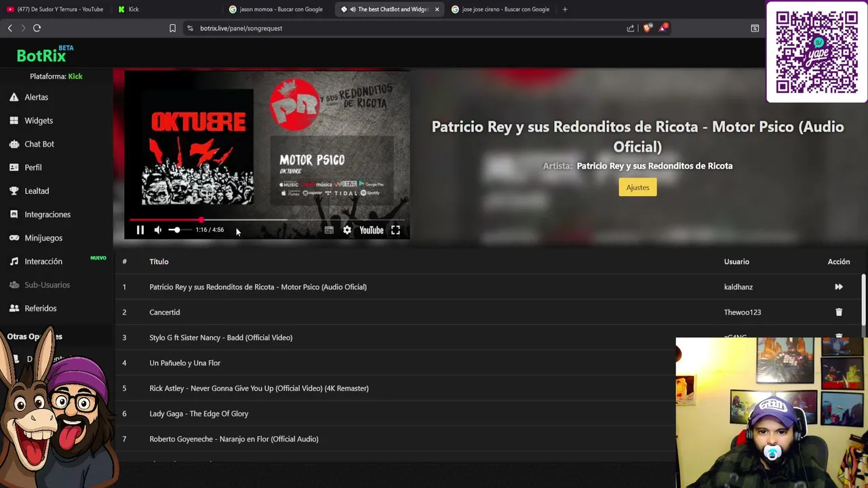
Task: Switch to the jason momoa Google tab
Action: pyautogui.click(x=277, y=9)
